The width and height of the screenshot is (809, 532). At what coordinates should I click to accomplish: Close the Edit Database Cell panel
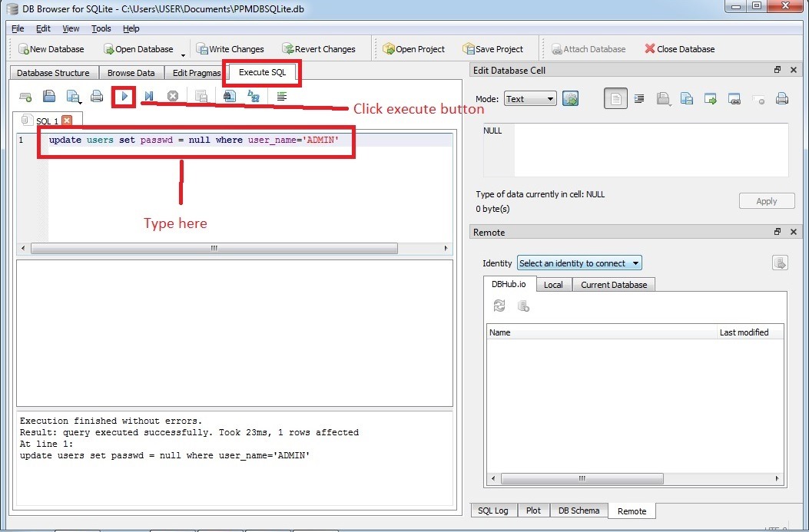pos(794,70)
